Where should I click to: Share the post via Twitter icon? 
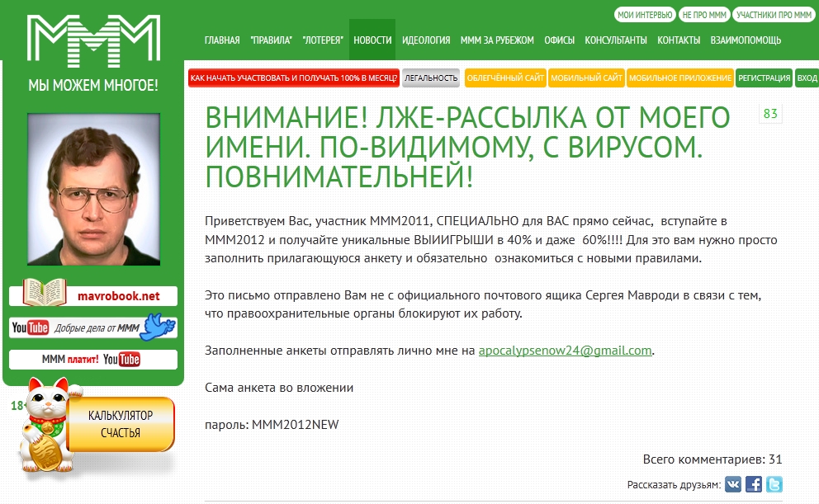point(774,485)
